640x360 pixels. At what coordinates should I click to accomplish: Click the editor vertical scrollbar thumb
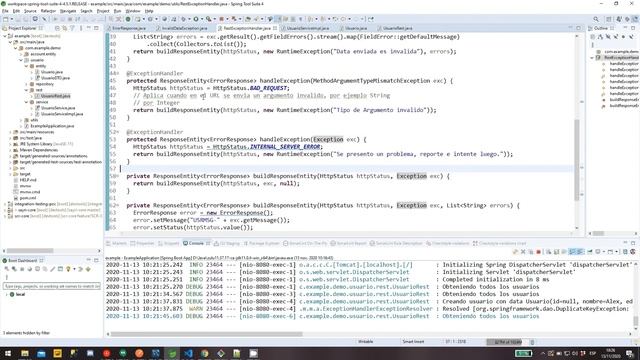pyautogui.click(x=577, y=159)
